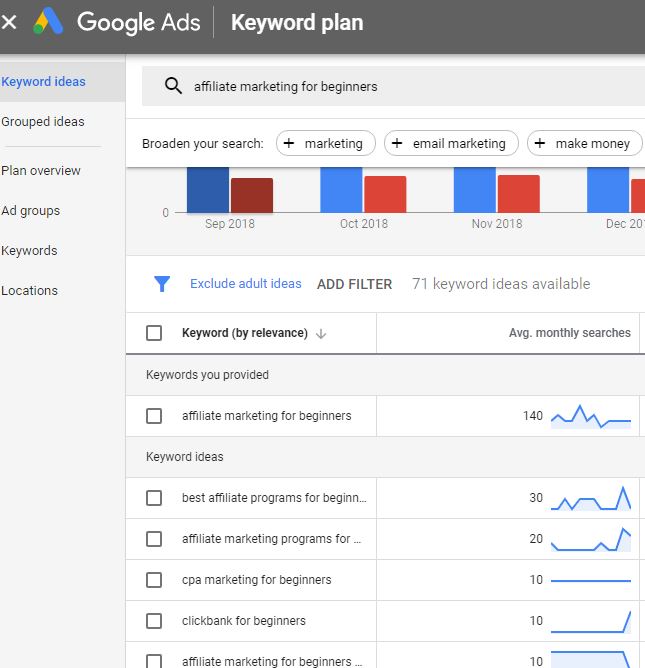This screenshot has width=645, height=668.
Task: Click the plus icon on the email marketing chip
Action: click(397, 143)
